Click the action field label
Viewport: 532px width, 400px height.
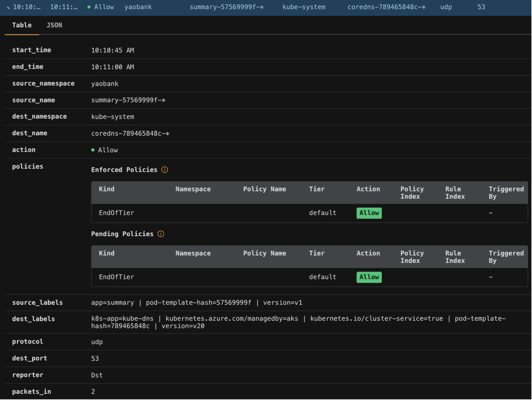[x=23, y=150]
